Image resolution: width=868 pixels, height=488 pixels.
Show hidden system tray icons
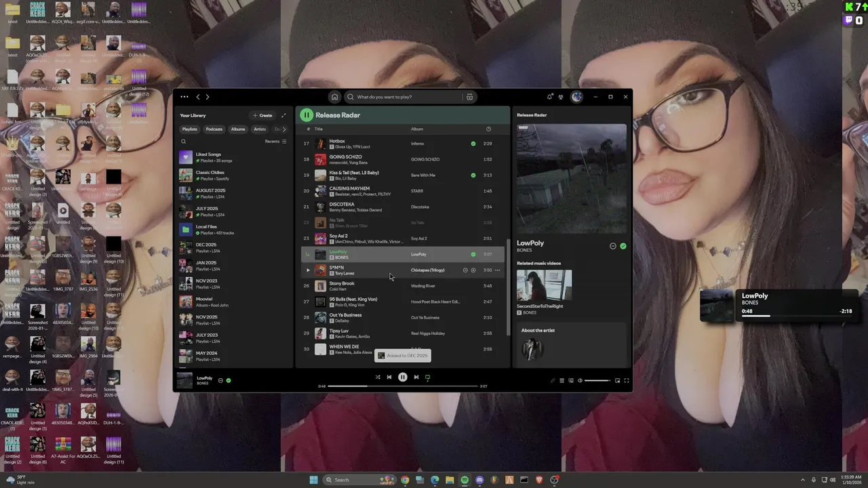click(803, 480)
